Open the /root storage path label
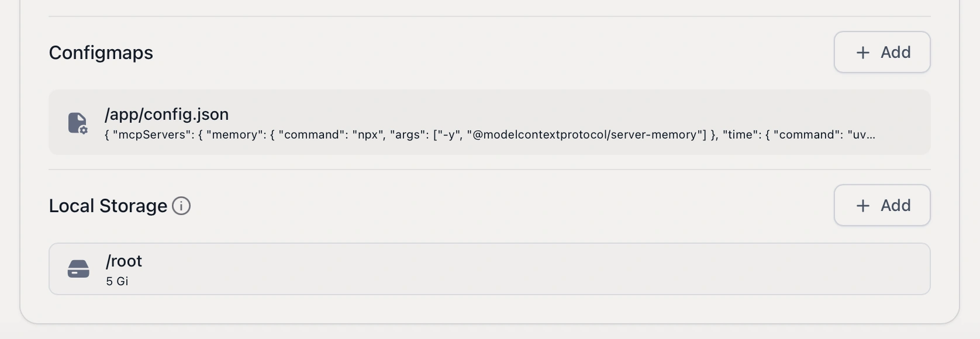980x339 pixels. tap(124, 261)
